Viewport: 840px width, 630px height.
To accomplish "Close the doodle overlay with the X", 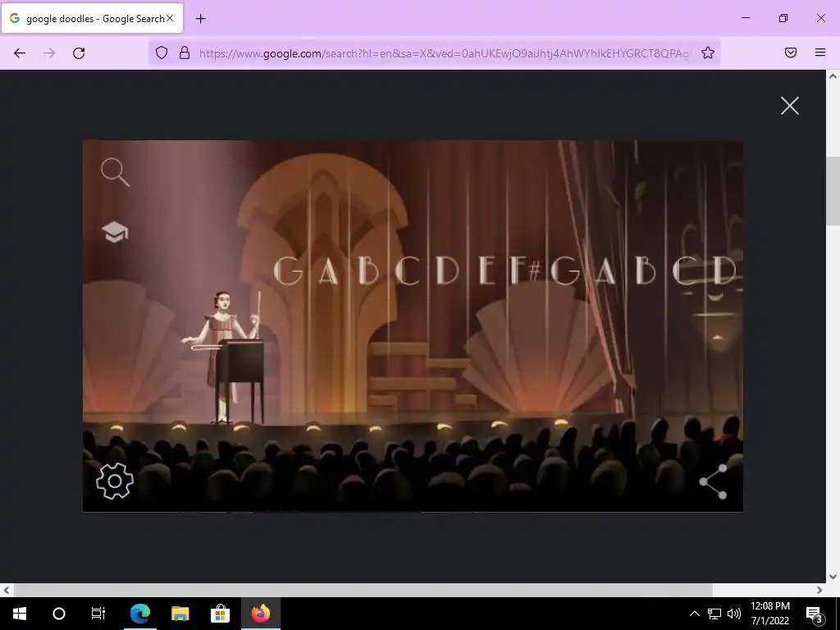I will click(x=790, y=106).
